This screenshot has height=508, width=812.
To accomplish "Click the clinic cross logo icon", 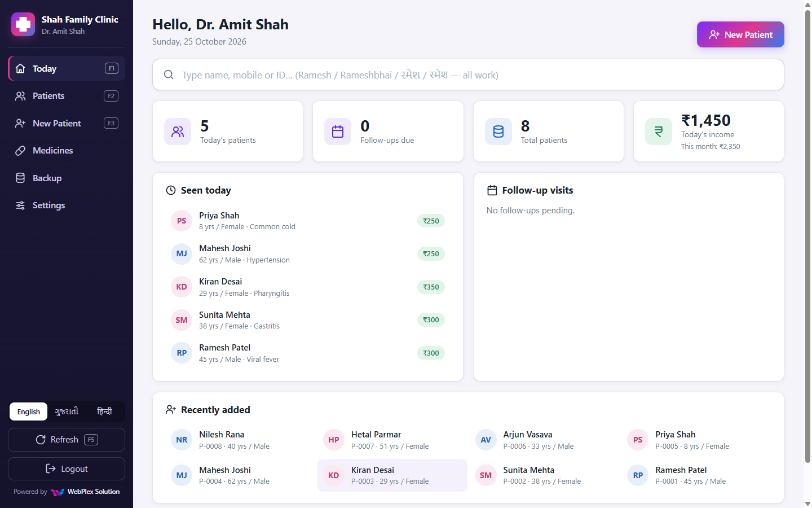I will pyautogui.click(x=23, y=24).
